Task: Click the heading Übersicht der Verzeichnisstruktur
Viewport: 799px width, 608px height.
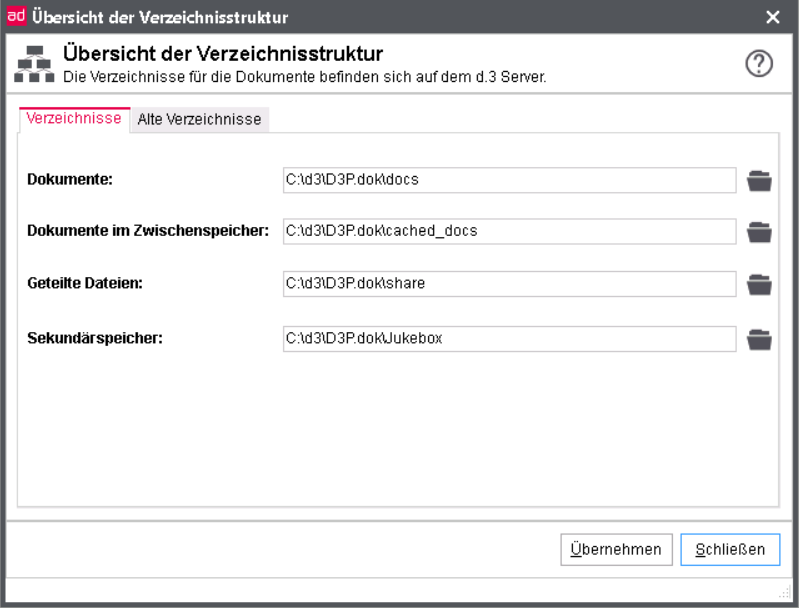Action: pyautogui.click(x=223, y=54)
